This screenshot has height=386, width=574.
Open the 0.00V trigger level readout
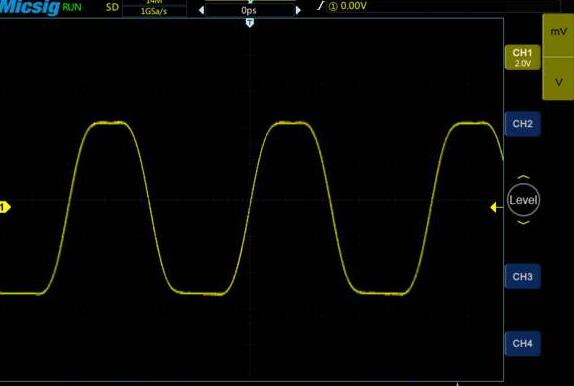348,6
